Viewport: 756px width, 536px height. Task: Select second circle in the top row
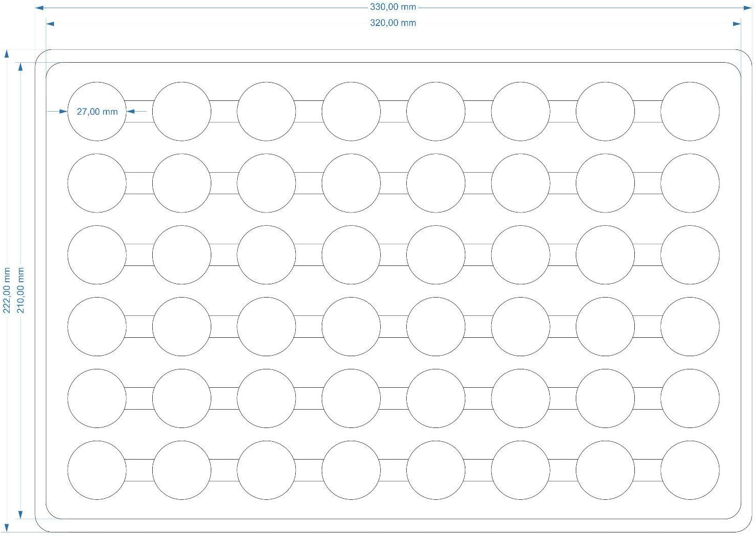[182, 112]
